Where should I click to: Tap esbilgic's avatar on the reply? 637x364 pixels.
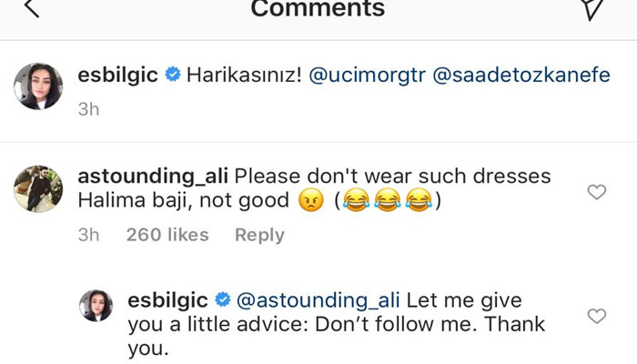click(x=96, y=306)
